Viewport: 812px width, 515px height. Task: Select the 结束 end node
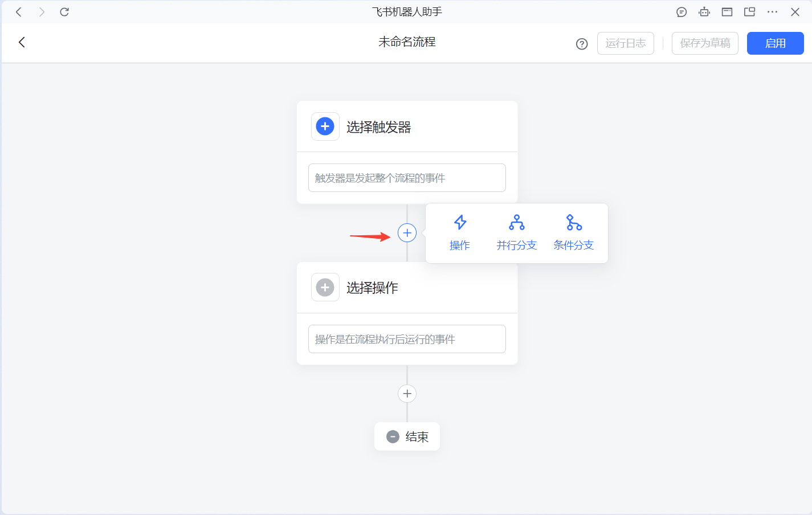pyautogui.click(x=407, y=436)
